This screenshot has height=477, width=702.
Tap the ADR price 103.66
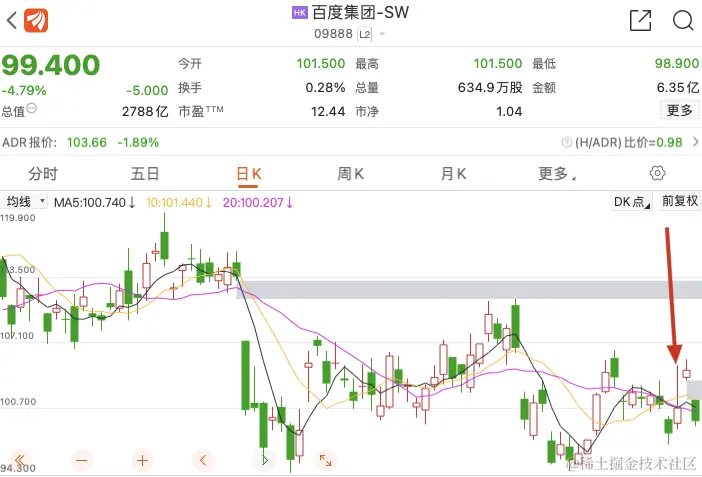[87, 142]
